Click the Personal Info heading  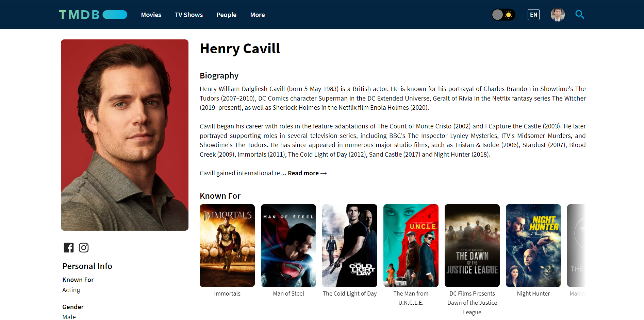coord(87,266)
